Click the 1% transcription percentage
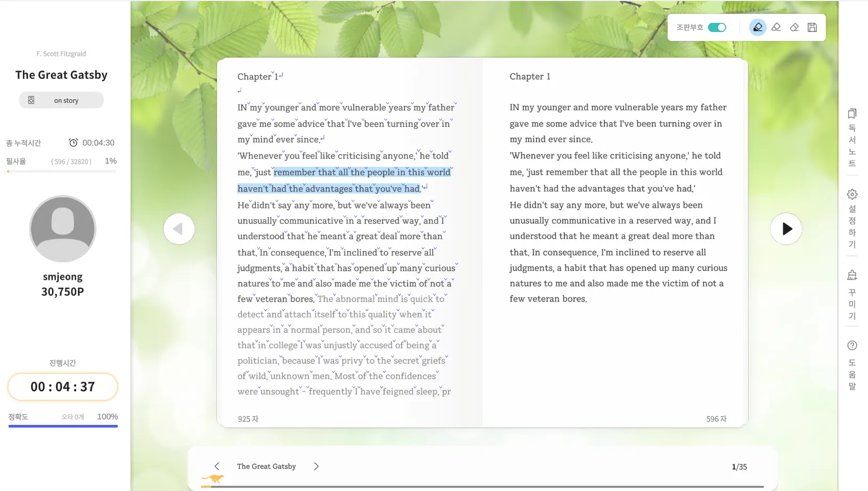Viewport: 868px width, 491px height. (x=111, y=161)
